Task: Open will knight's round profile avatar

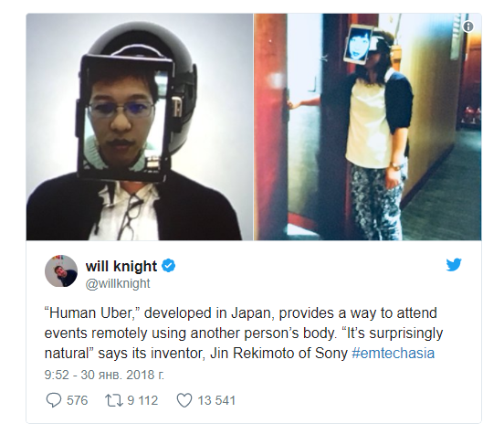Action: (61, 271)
